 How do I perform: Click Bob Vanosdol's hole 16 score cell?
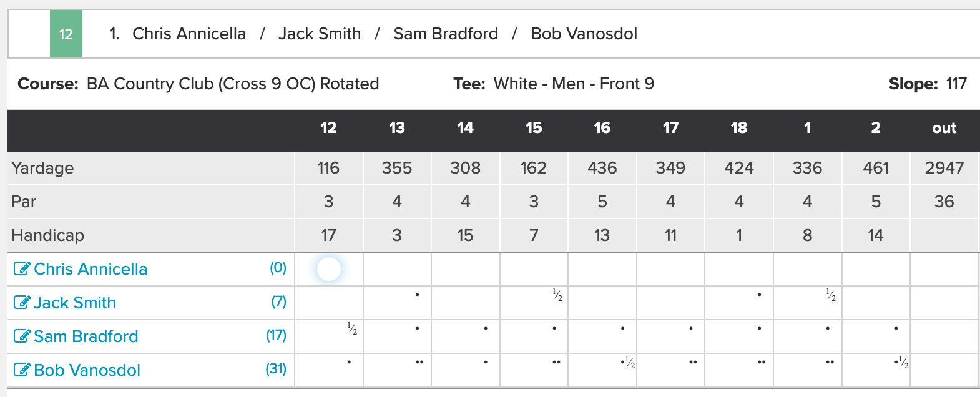[x=602, y=370]
